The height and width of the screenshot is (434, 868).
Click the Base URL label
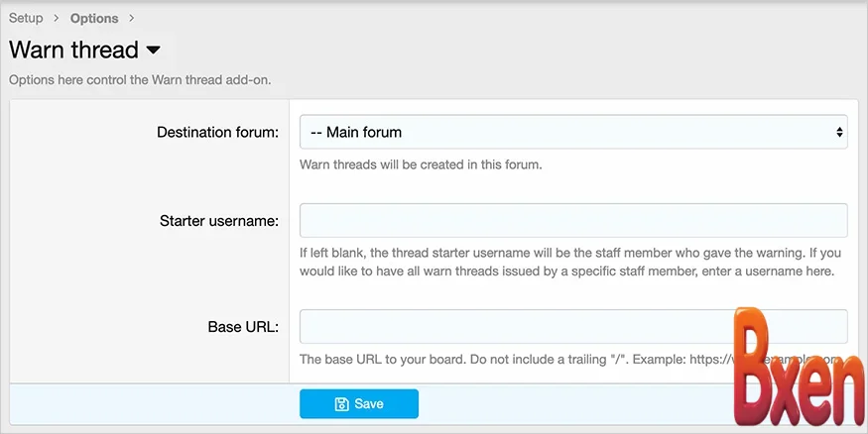pyautogui.click(x=243, y=326)
